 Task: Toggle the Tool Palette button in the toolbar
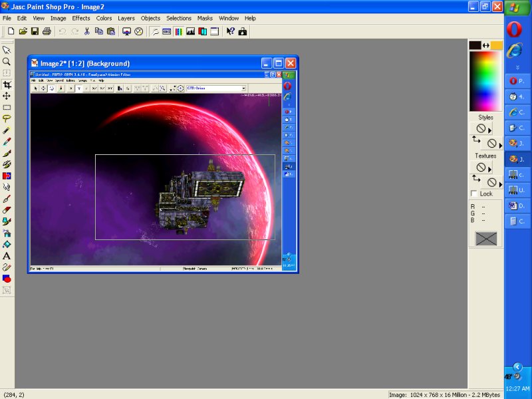coord(155,31)
